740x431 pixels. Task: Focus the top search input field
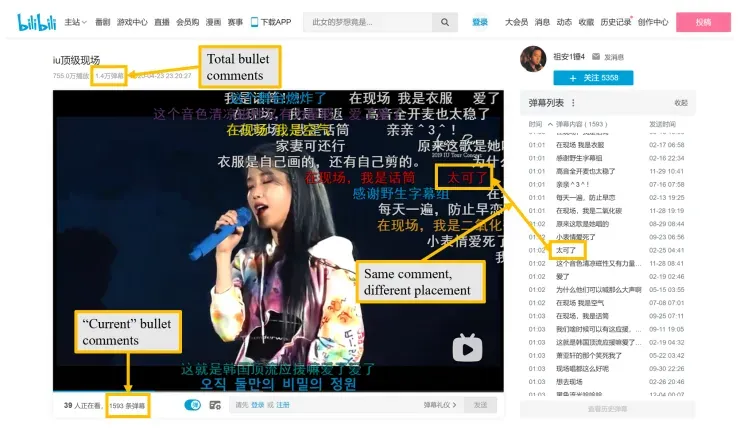368,22
